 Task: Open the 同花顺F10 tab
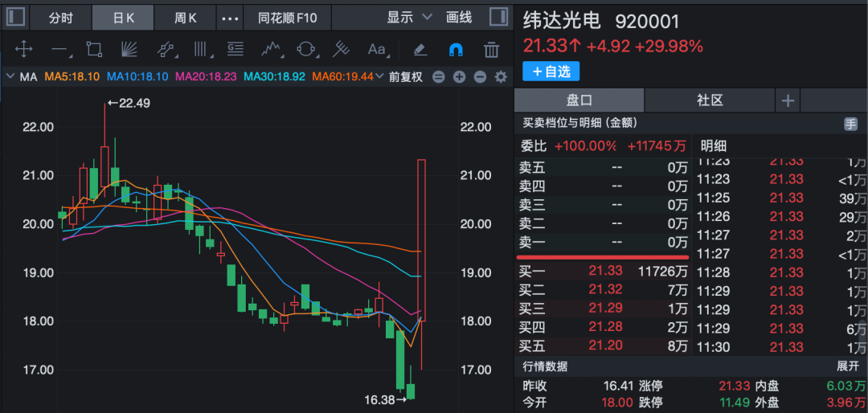287,18
